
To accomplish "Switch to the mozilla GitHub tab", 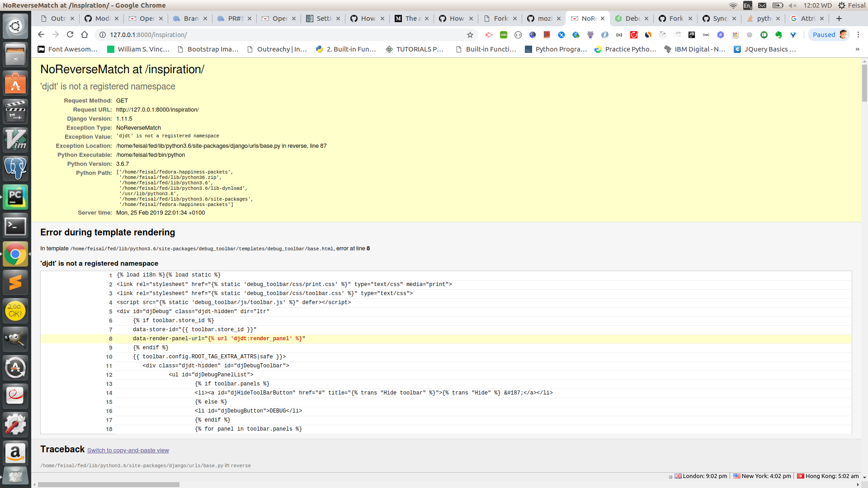I will click(x=544, y=19).
